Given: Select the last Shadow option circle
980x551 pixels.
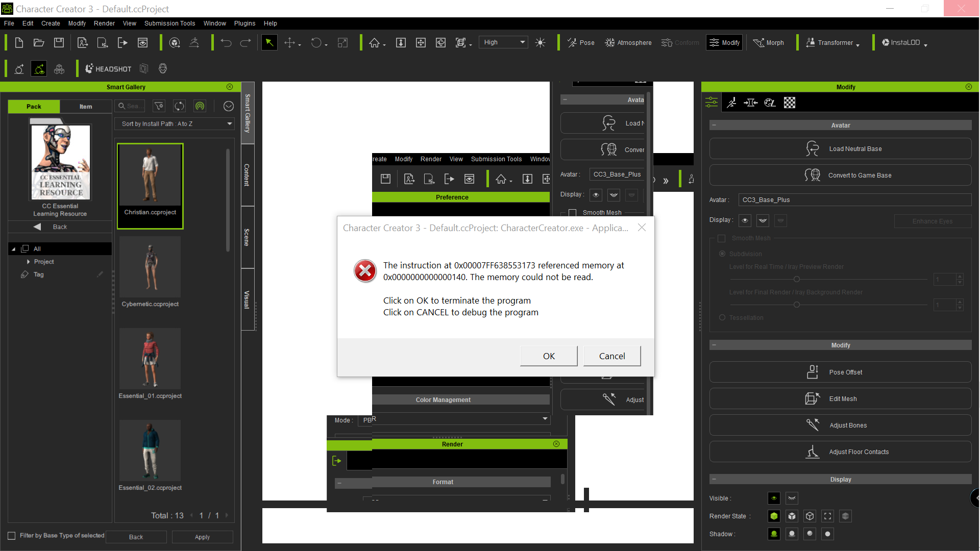Looking at the screenshot, I should point(827,534).
